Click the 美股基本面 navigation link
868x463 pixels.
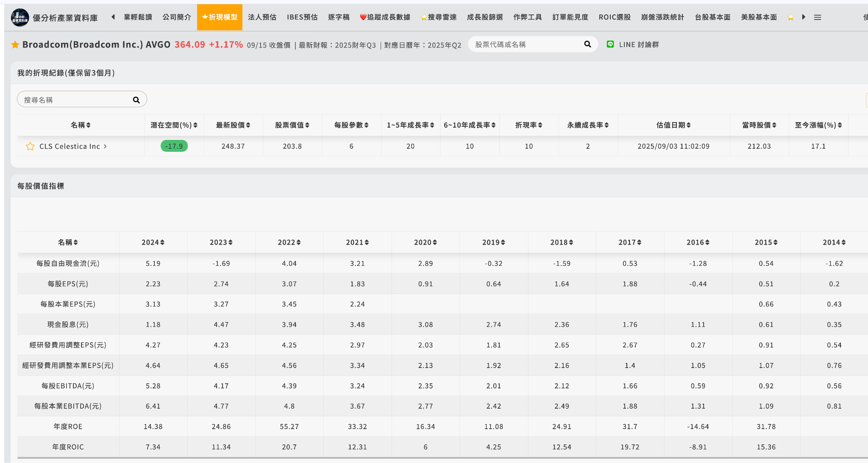tap(759, 17)
